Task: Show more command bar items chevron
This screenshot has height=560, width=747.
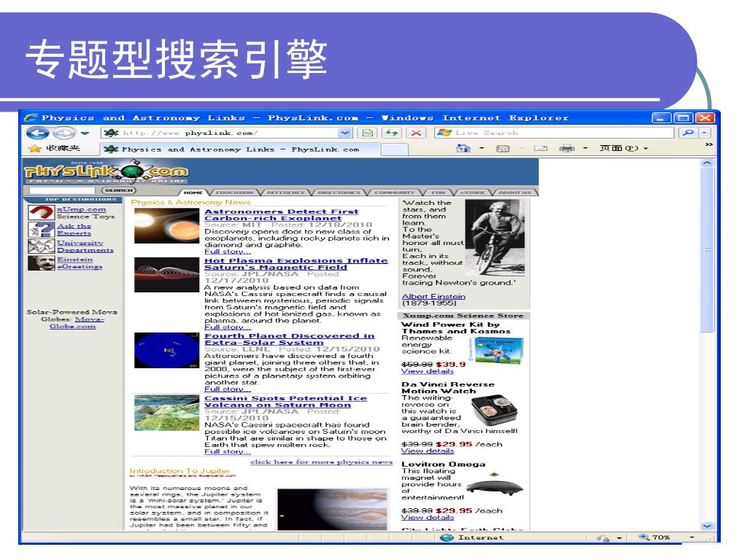Action: click(709, 144)
